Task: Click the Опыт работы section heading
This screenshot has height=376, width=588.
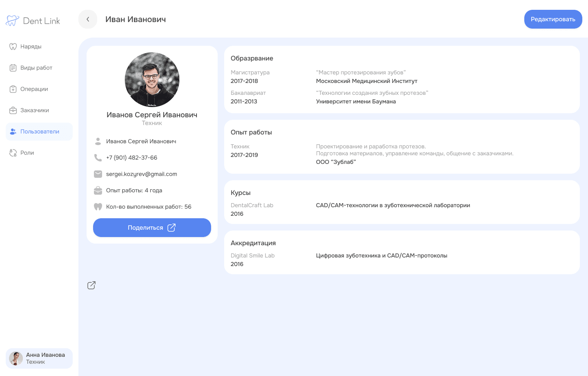Action: [251, 132]
